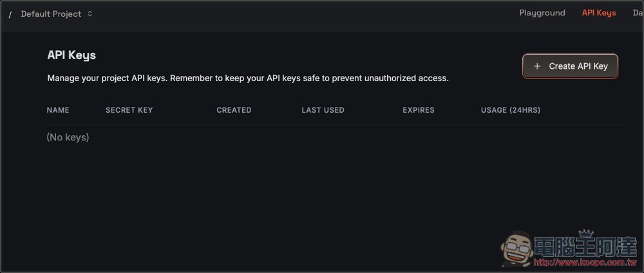Select the API Keys tab
Image resolution: width=644 pixels, height=273 pixels.
click(x=599, y=13)
